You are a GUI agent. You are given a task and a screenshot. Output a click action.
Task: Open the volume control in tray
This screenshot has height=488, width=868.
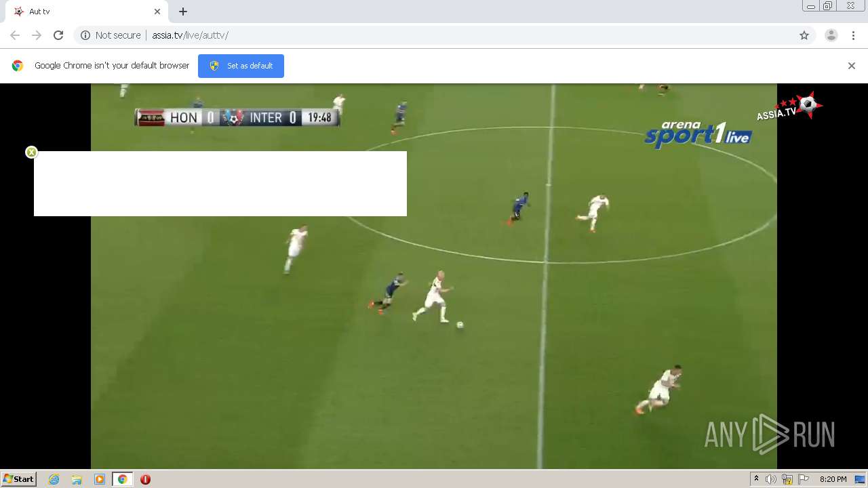(x=771, y=479)
